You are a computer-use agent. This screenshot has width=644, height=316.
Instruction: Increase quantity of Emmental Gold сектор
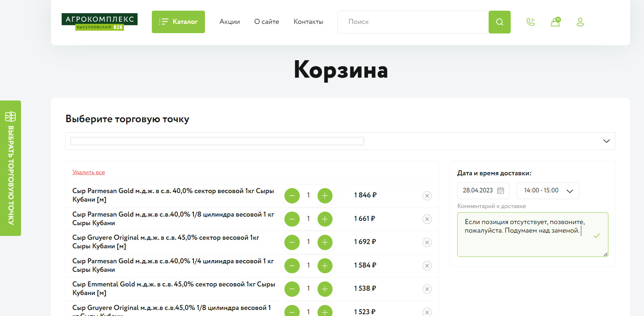pos(325,289)
